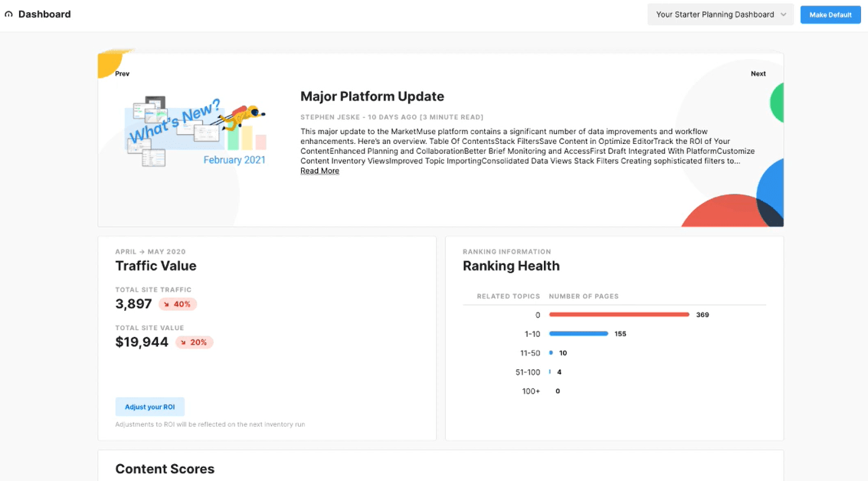Image resolution: width=868 pixels, height=481 pixels.
Task: Go to the Prev announcement
Action: point(123,74)
